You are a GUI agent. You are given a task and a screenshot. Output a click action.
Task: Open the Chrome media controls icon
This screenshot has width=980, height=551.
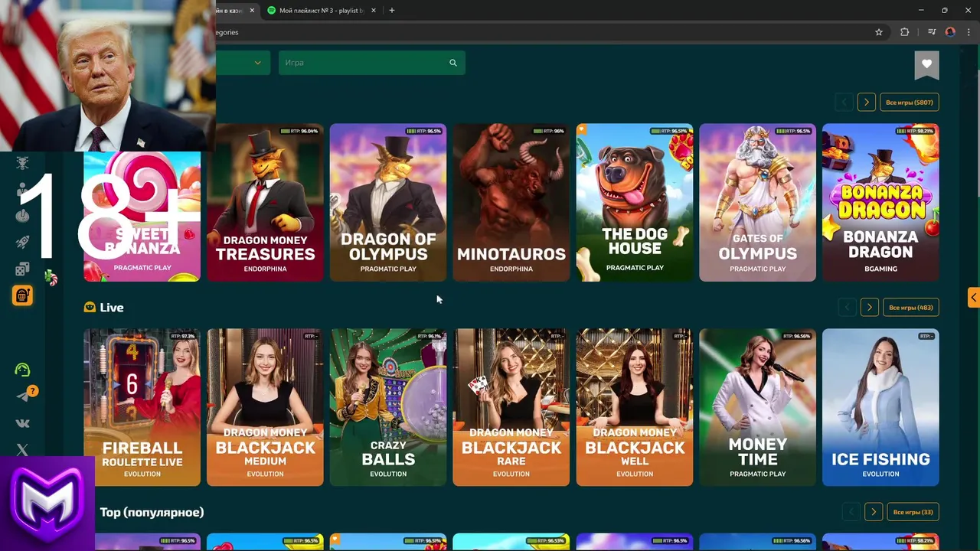932,32
